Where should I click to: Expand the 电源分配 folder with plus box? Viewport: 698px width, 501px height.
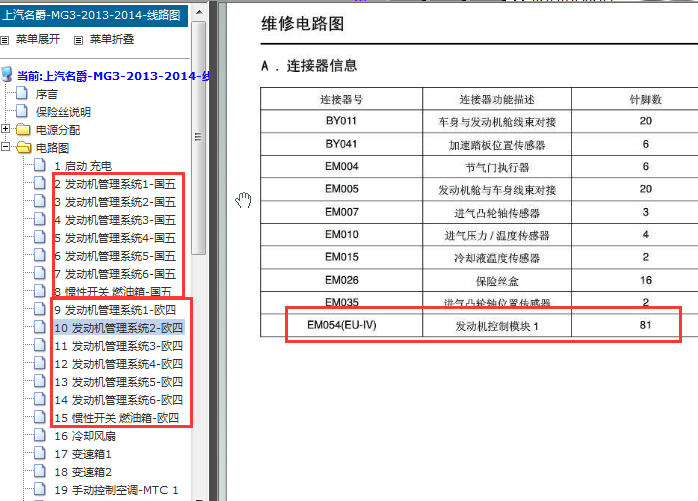[x=5, y=129]
